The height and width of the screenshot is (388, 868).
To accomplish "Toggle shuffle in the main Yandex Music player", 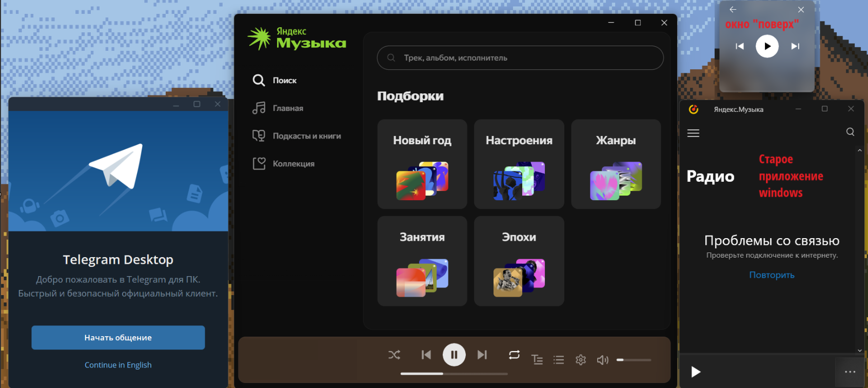I will (x=394, y=355).
